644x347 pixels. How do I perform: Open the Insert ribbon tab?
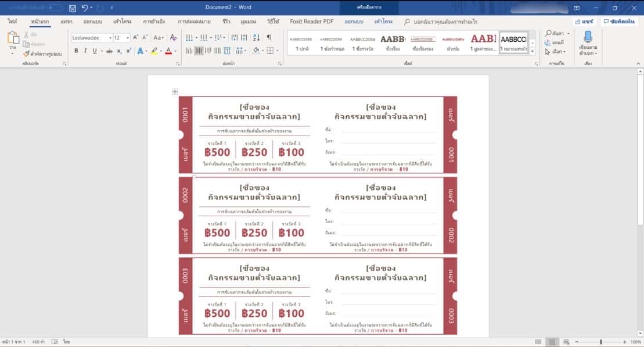coord(66,22)
